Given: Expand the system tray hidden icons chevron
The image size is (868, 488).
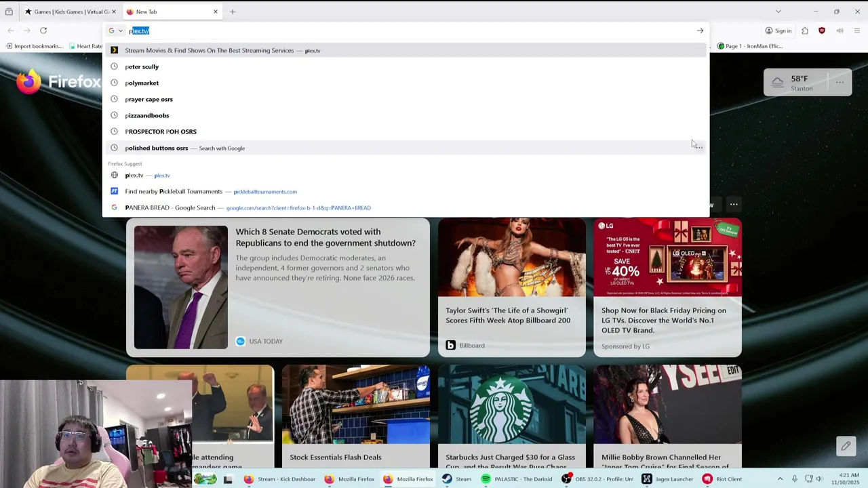Looking at the screenshot, I should (x=780, y=479).
